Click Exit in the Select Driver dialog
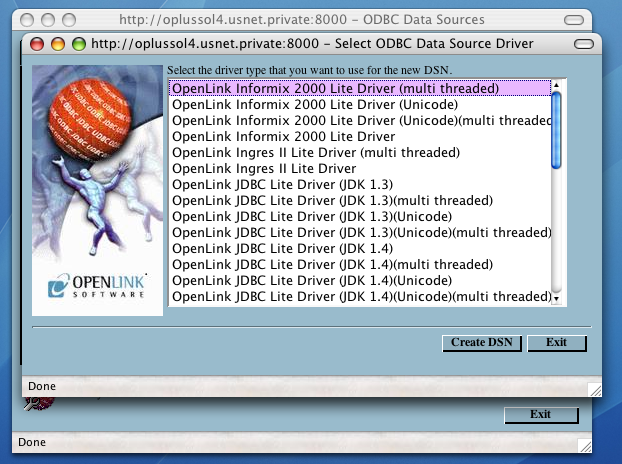 click(557, 343)
